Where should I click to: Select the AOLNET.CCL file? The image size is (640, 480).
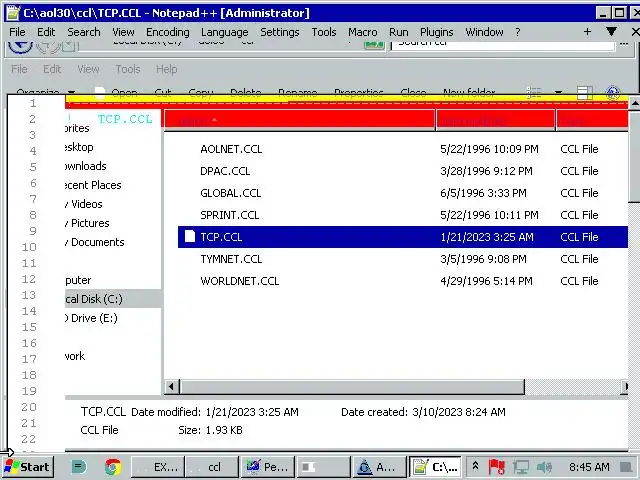click(x=231, y=149)
